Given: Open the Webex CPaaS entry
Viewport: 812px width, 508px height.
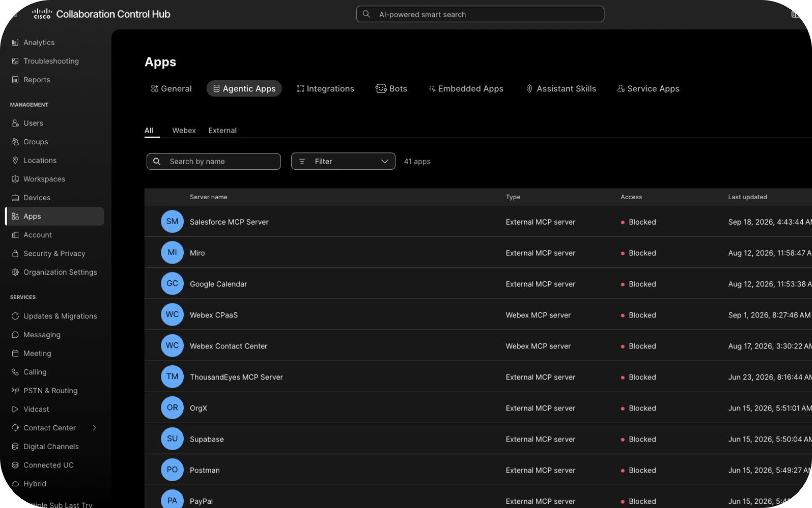Looking at the screenshot, I should pyautogui.click(x=478, y=314).
